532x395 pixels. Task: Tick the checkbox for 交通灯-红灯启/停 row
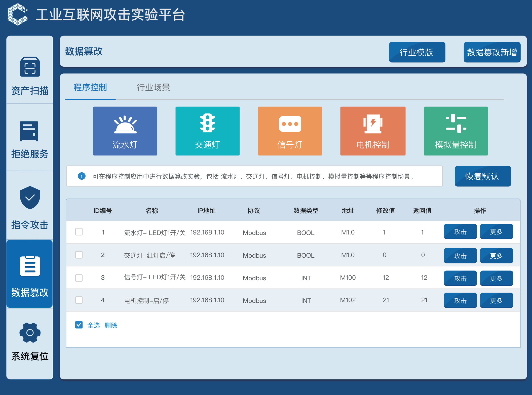pyautogui.click(x=79, y=255)
